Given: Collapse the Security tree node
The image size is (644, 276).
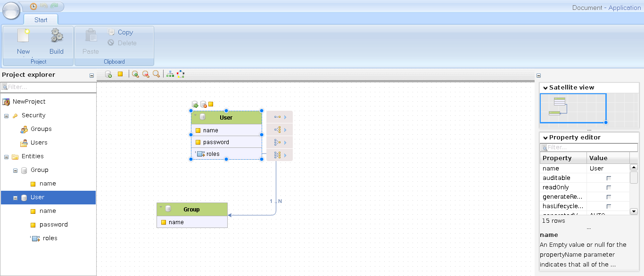Looking at the screenshot, I should coord(7,116).
